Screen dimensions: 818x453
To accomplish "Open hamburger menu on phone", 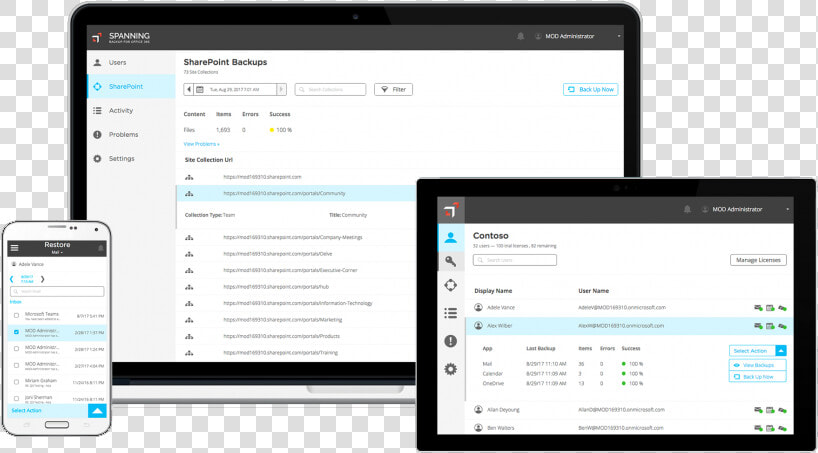I will click(x=14, y=248).
